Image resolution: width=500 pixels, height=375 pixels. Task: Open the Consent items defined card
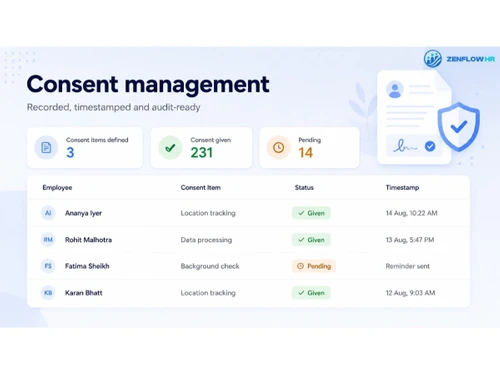tap(85, 147)
